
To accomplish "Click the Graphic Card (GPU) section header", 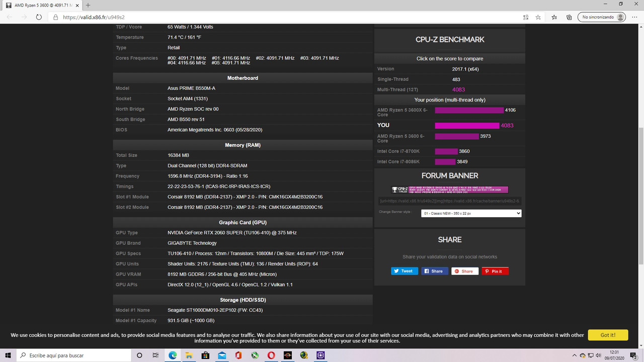I will click(243, 222).
